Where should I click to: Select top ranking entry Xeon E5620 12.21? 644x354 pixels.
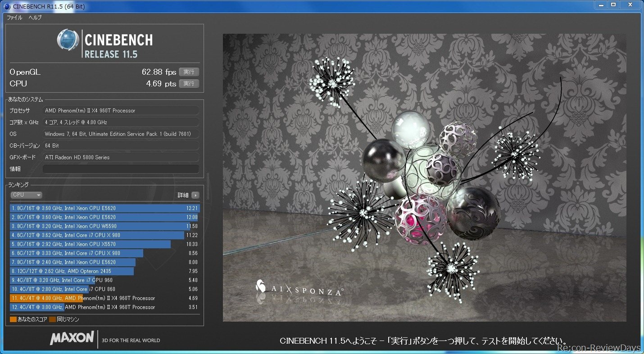point(104,208)
